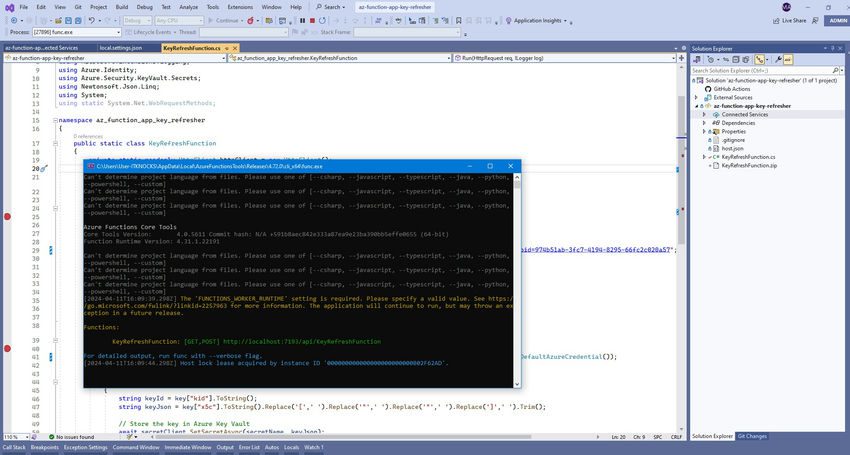Click the Save All toolbar icon
Image resolution: width=850 pixels, height=455 pixels.
78,21
